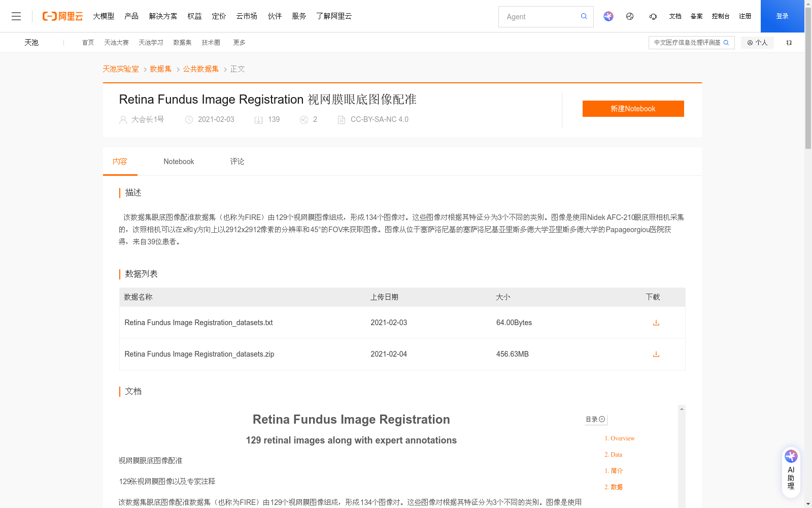The height and width of the screenshot is (508, 812).
Task: Open the 服务 top menu
Action: point(299,16)
